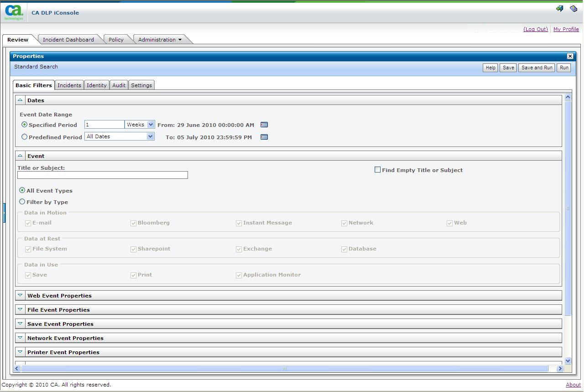Image resolution: width=585 pixels, height=392 pixels.
Task: Click the left edge panel collapse arrow
Action: point(3,213)
